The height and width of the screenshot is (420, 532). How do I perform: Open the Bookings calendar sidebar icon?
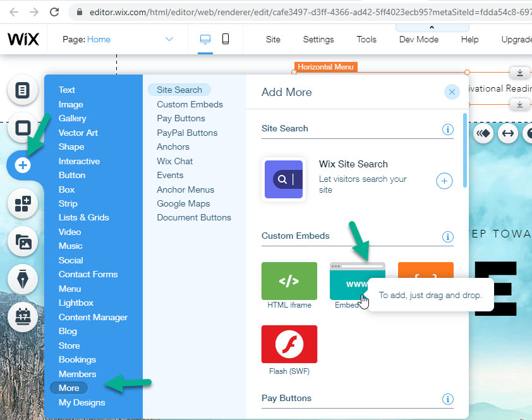pyautogui.click(x=22, y=317)
